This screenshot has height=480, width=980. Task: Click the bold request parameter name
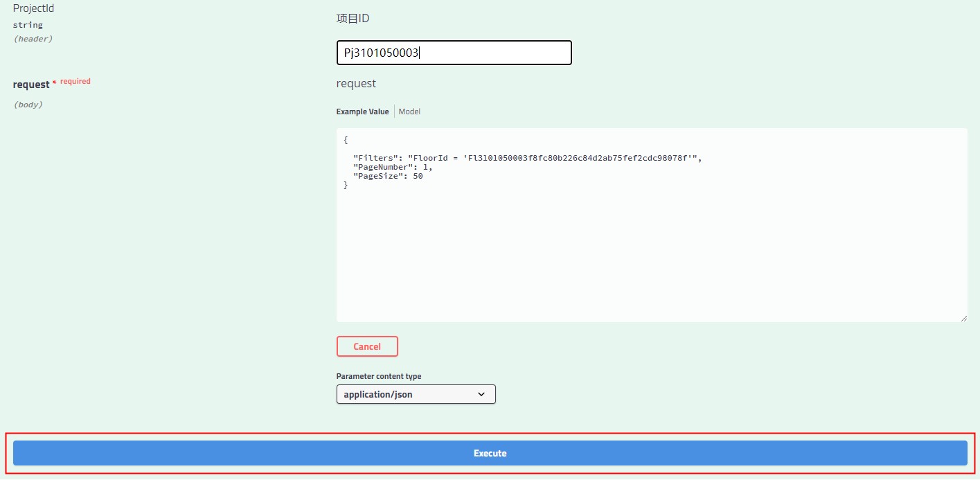click(x=31, y=85)
